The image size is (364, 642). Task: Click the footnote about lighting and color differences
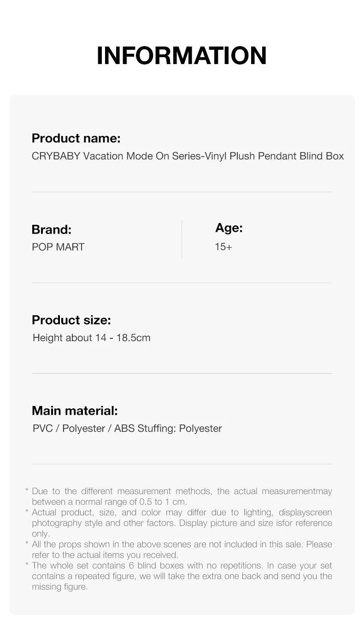(182, 523)
